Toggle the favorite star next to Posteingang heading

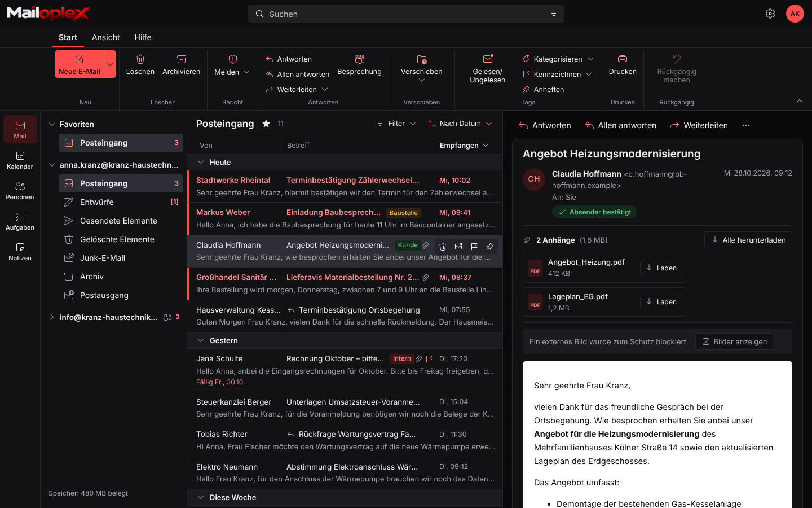click(x=266, y=124)
